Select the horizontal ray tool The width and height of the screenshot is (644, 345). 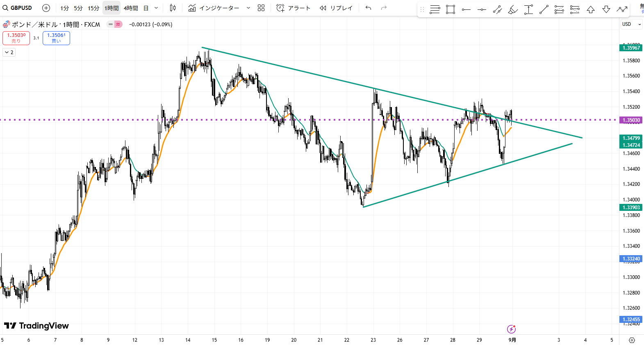[466, 9]
